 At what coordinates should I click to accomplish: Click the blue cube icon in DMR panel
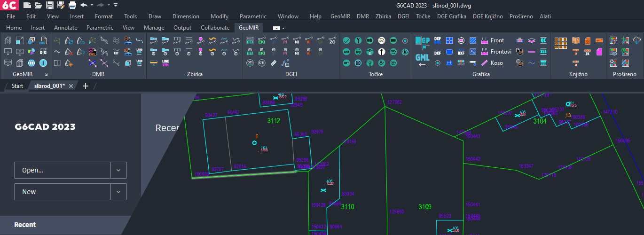[128, 63]
